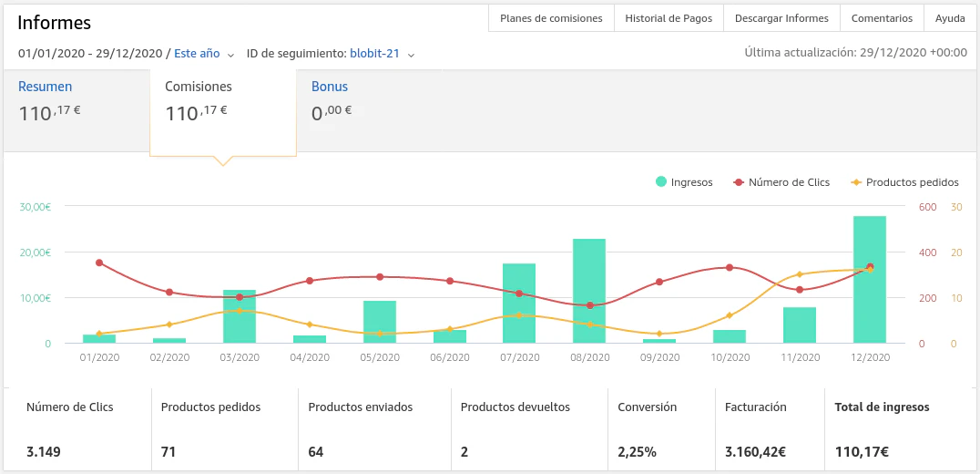Click the 07/2020 green income bar
This screenshot has width=980, height=474.
click(x=519, y=304)
